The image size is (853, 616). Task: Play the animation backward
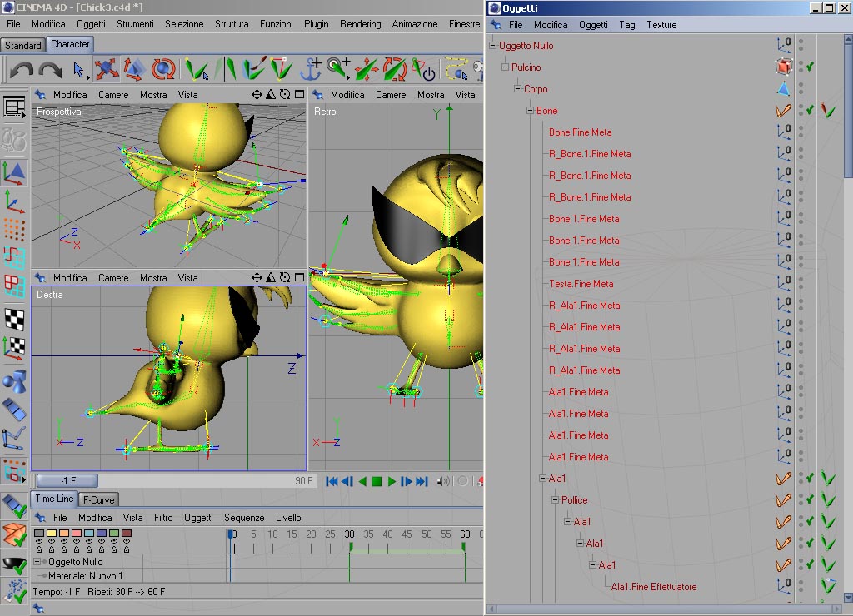pos(362,481)
